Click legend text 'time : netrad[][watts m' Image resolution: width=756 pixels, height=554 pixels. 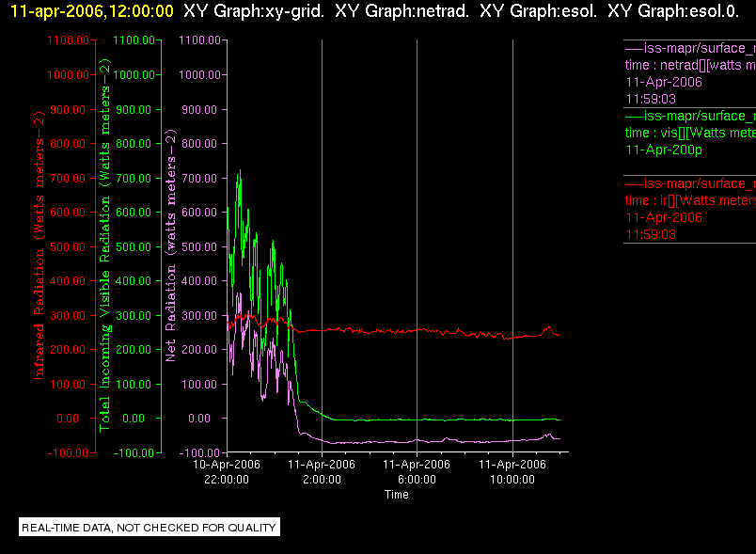click(x=690, y=65)
